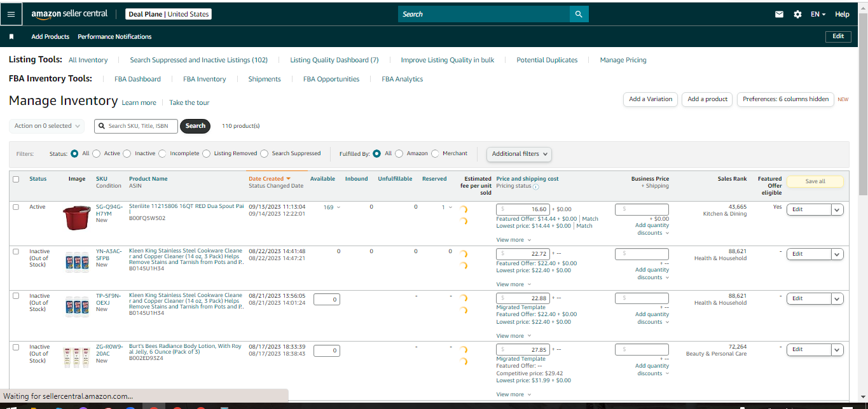Click the black Search button
Screen dimensions: 868x409
[x=195, y=126]
